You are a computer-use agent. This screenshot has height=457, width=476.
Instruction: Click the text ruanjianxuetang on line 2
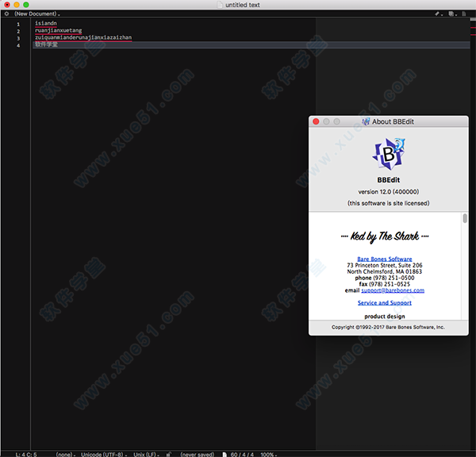tap(58, 30)
